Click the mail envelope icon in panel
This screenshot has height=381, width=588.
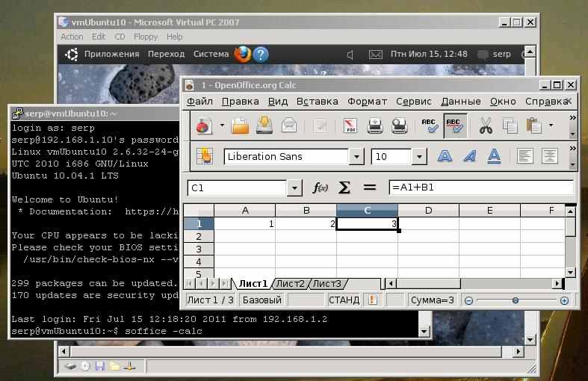point(375,55)
